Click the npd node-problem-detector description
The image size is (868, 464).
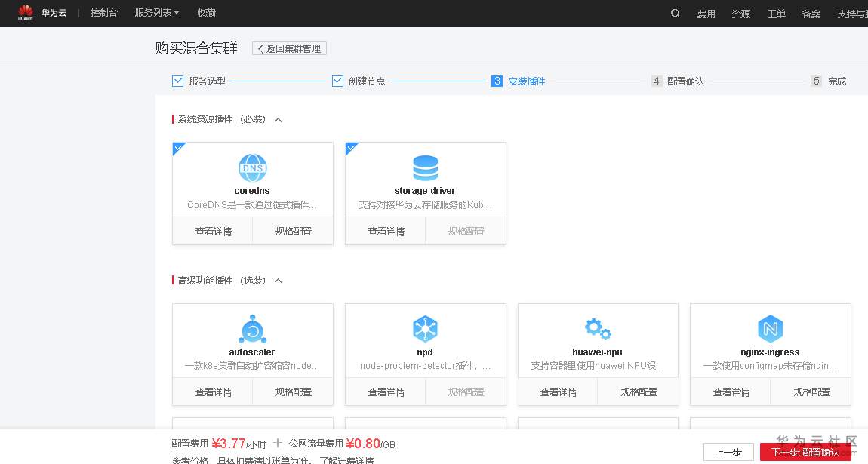coord(425,366)
